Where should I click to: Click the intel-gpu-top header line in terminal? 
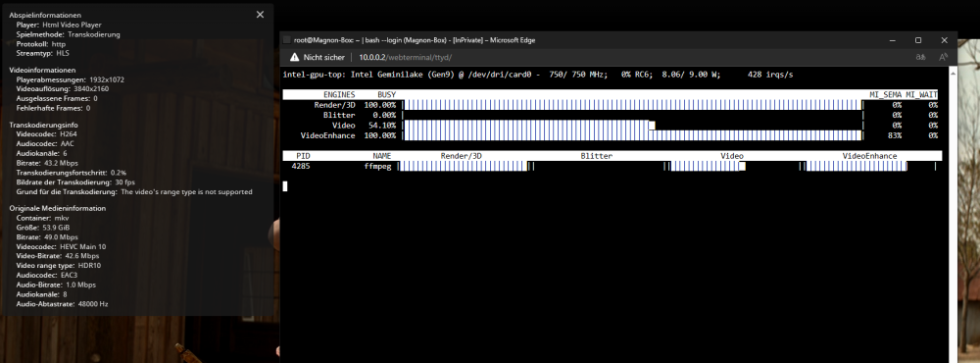pos(537,75)
